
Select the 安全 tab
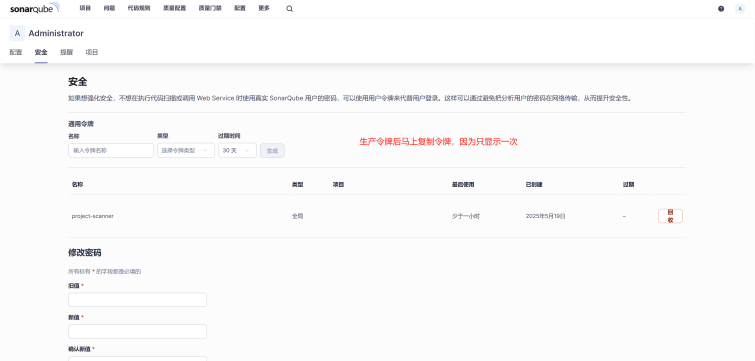[x=41, y=52]
